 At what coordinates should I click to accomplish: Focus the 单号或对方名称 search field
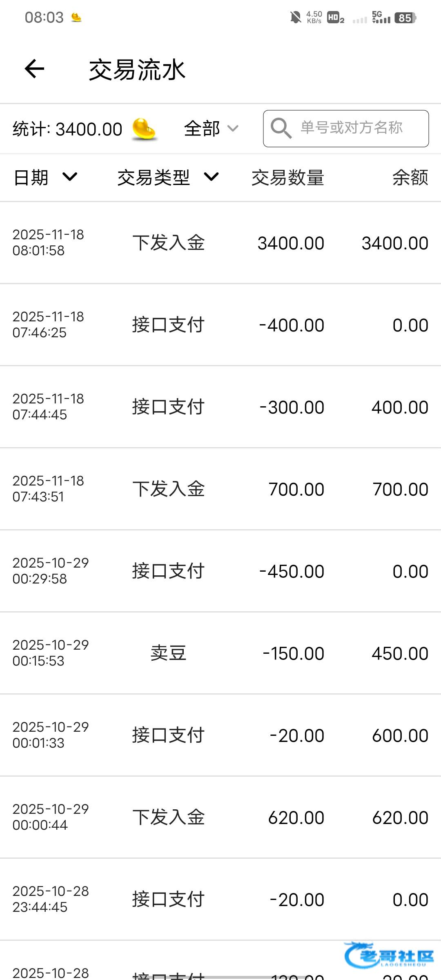(351, 128)
